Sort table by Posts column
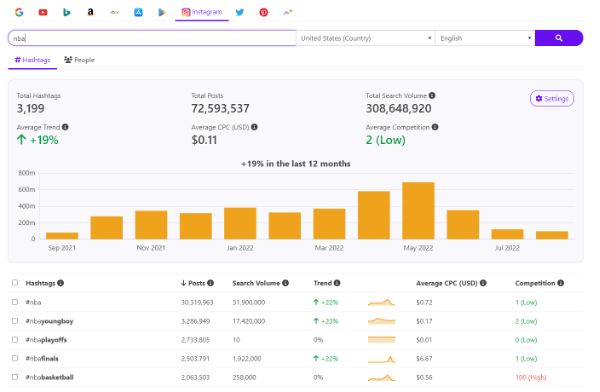 197,283
